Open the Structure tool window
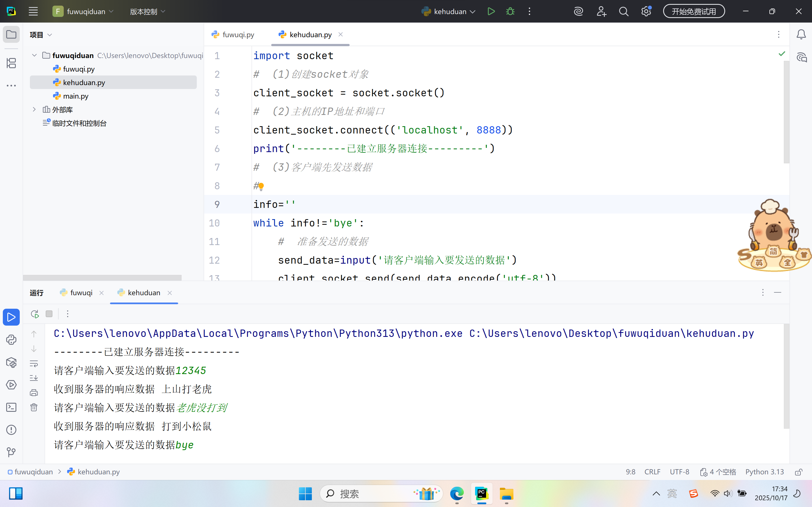The height and width of the screenshot is (507, 812). tap(11, 63)
